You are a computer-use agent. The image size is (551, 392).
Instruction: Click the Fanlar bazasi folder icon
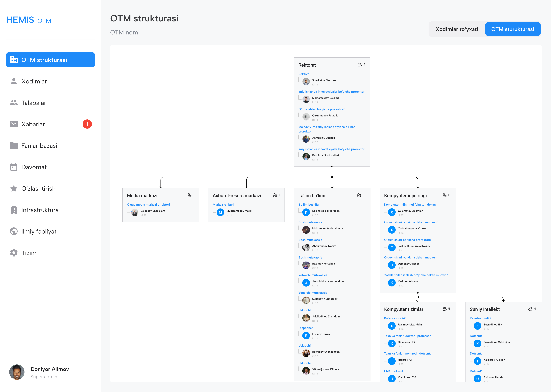point(14,146)
